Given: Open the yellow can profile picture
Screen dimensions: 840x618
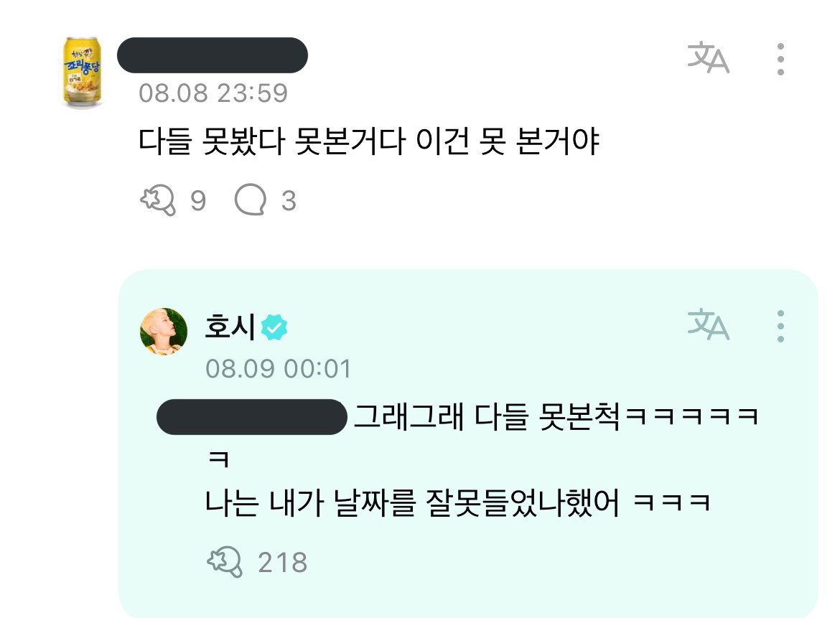Looking at the screenshot, I should point(82,72).
